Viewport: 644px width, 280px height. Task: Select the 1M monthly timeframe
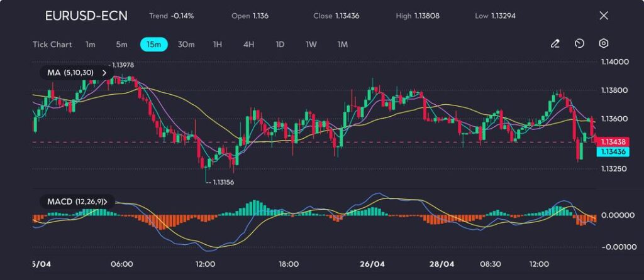point(343,45)
